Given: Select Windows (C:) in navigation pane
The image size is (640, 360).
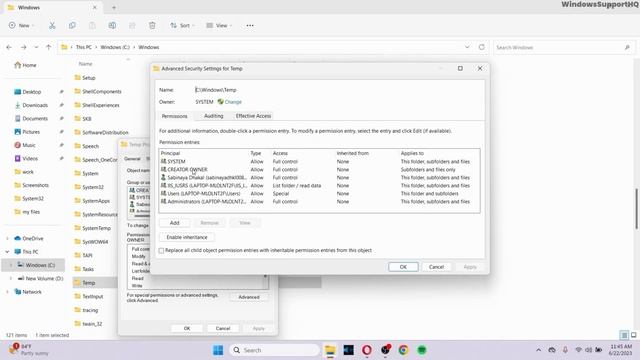Looking at the screenshot, I should [33, 265].
